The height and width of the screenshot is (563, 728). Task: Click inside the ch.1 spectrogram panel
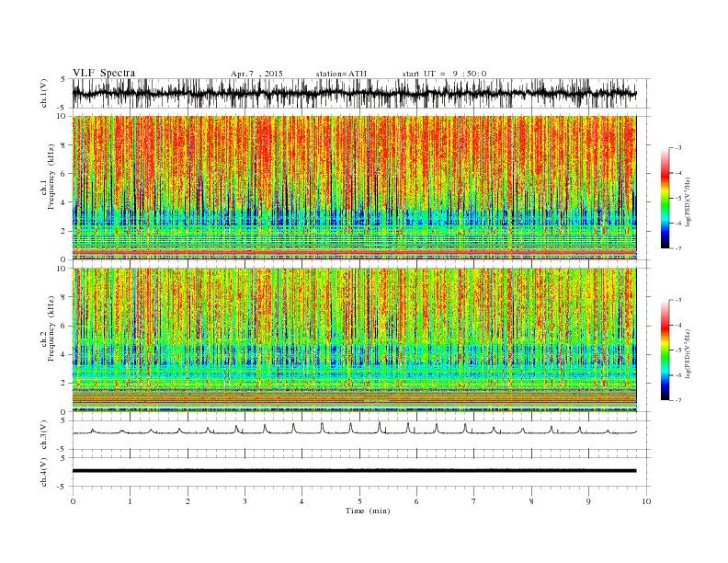354,188
